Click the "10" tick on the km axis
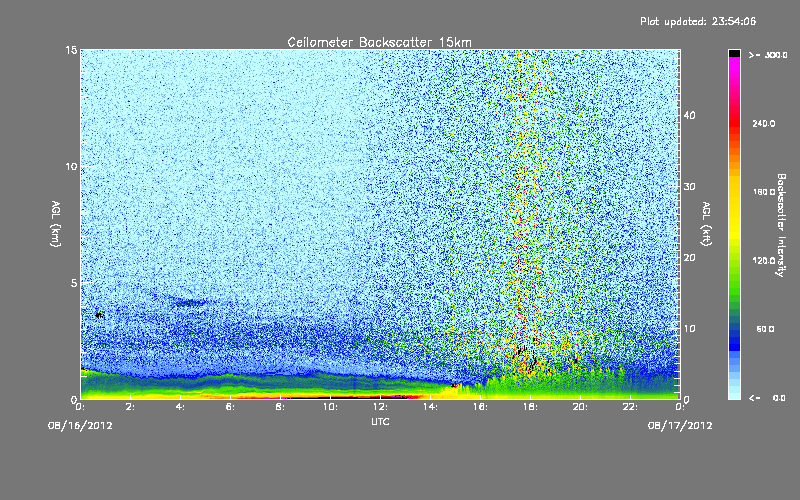This screenshot has width=800, height=500. click(71, 166)
